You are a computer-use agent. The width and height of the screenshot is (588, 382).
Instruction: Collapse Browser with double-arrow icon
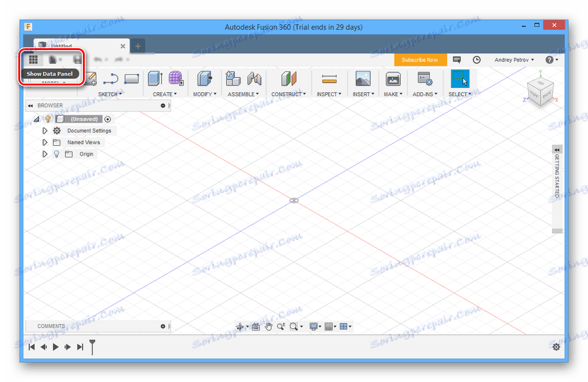tap(30, 106)
